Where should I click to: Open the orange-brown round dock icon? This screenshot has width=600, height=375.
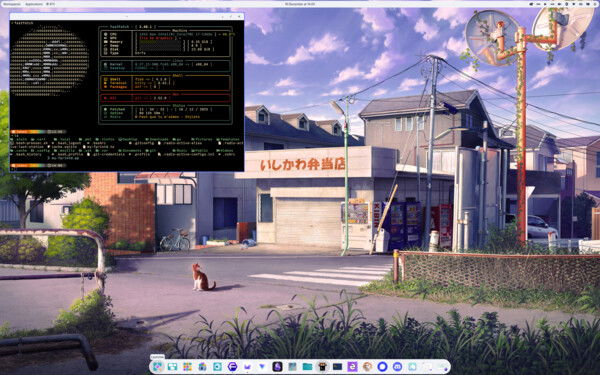click(x=367, y=367)
